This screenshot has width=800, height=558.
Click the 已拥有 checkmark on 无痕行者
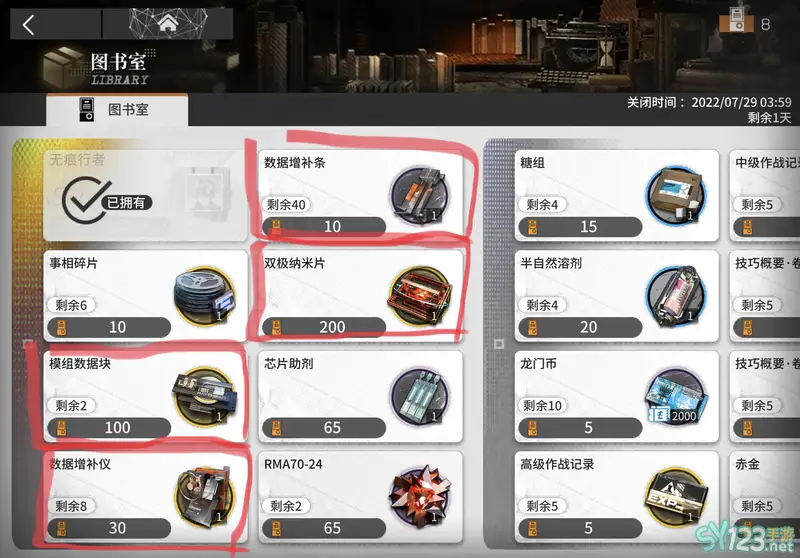coord(106,200)
